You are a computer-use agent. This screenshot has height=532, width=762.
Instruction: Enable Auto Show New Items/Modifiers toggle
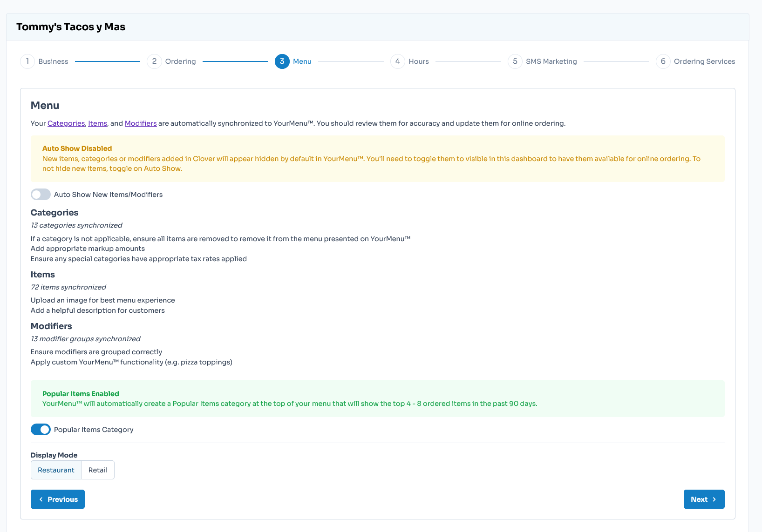(x=41, y=195)
